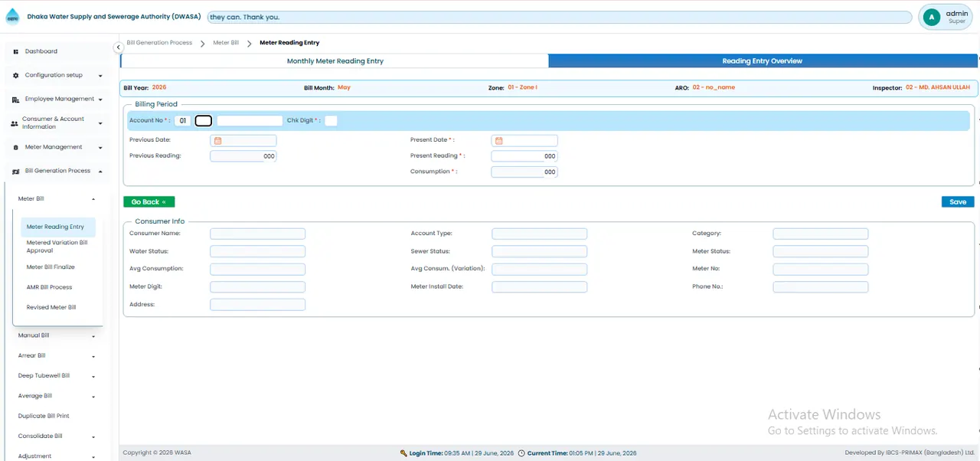Click the Meter Management icon
Screen dimensions: 980x461
[x=16, y=147]
